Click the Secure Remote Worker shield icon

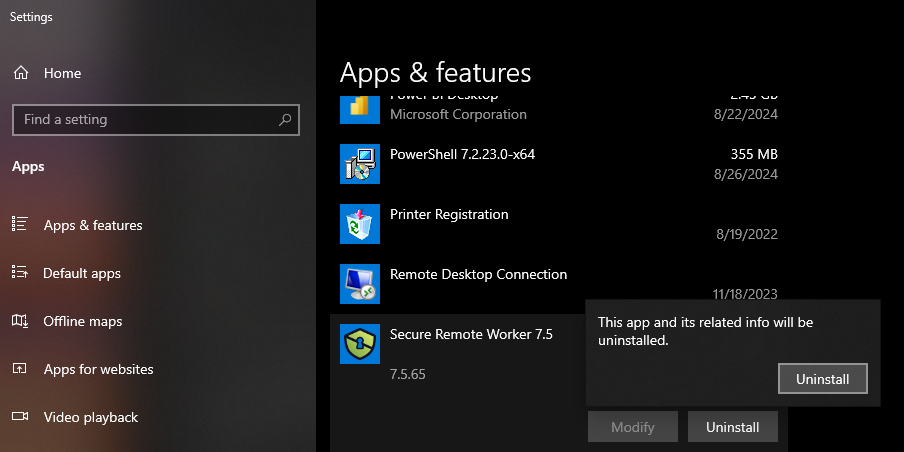[360, 344]
